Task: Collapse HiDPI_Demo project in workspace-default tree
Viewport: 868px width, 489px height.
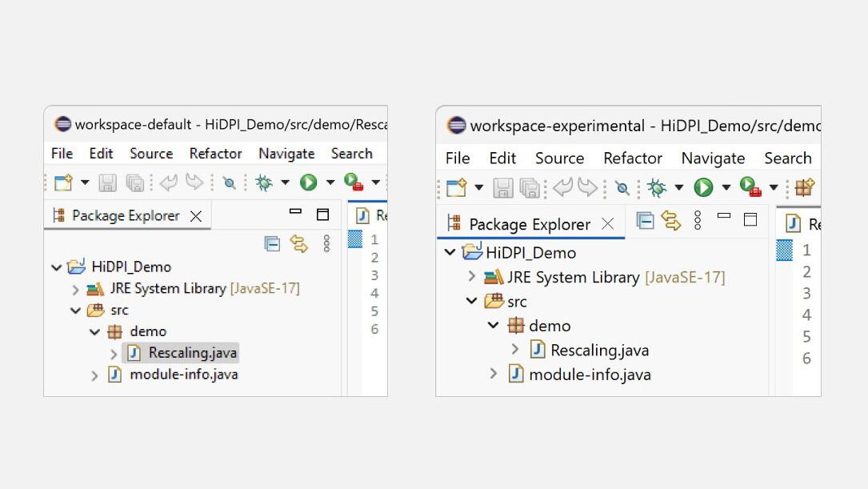Action: 57,267
